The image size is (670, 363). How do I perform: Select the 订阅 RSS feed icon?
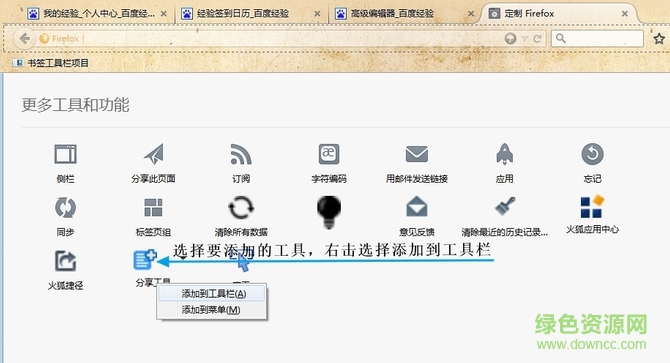pyautogui.click(x=241, y=154)
